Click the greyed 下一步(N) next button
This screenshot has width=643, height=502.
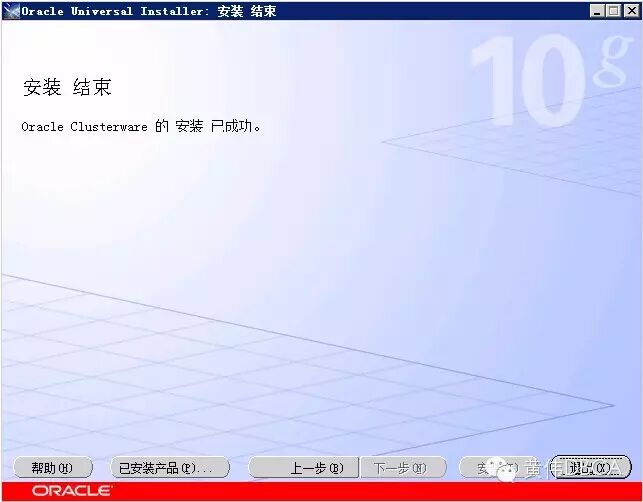click(403, 468)
